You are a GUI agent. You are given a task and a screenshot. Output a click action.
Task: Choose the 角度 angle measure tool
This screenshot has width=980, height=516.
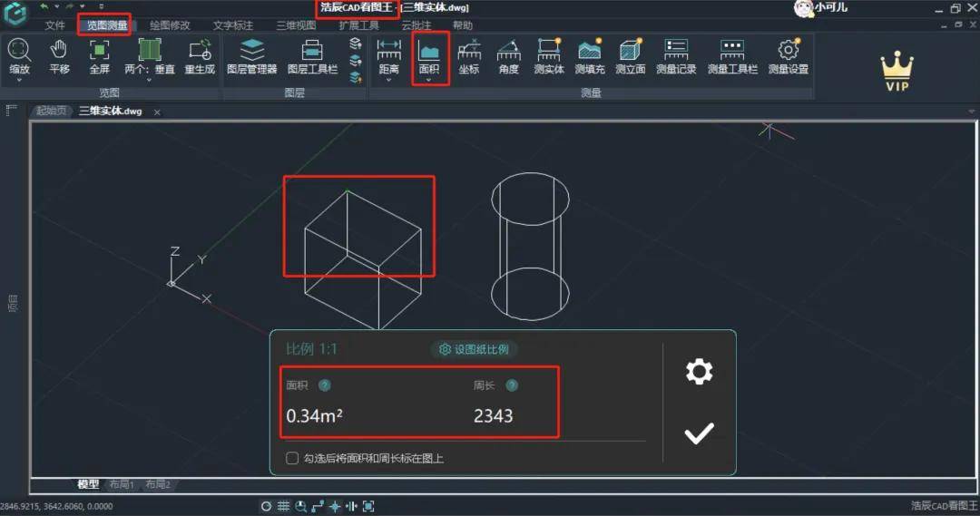click(x=509, y=56)
